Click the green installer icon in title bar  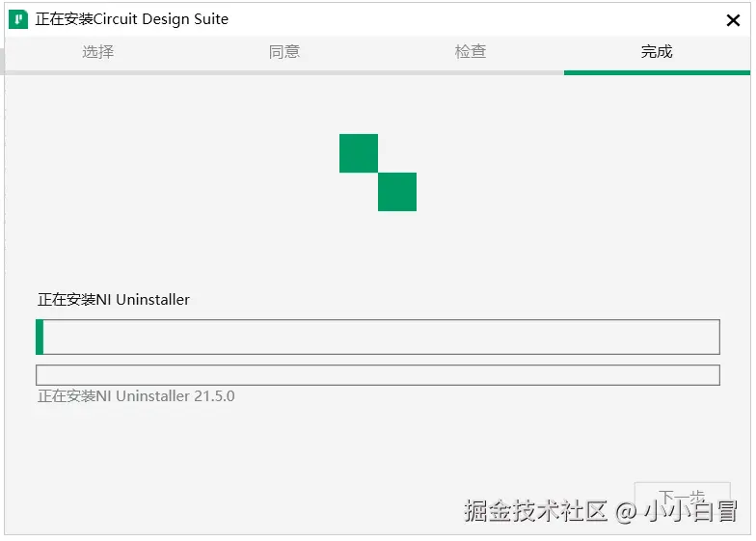coord(18,19)
